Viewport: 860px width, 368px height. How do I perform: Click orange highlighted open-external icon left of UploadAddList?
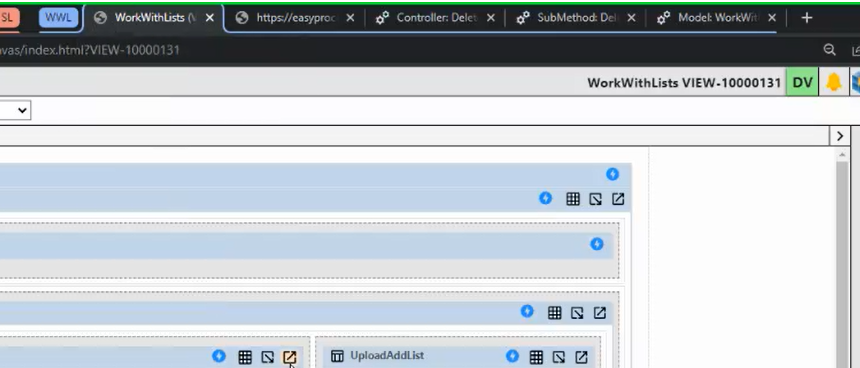(290, 358)
